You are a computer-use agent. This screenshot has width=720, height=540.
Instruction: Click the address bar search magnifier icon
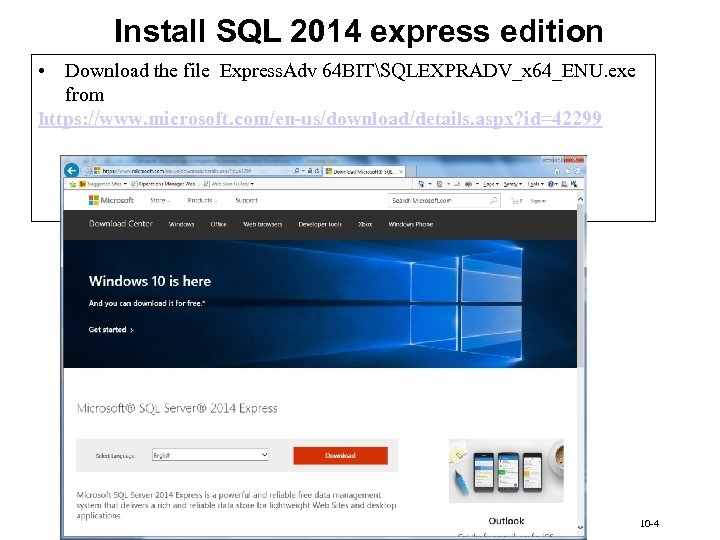[x=297, y=171]
